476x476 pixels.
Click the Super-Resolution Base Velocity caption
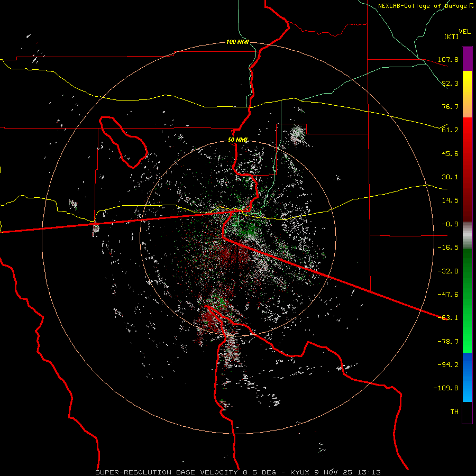click(237, 472)
